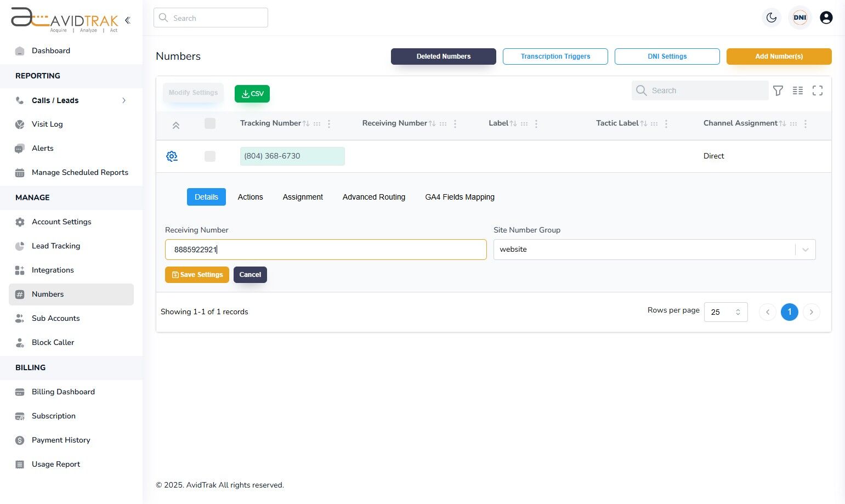
Task: Open the DNI icon in the top bar
Action: (799, 17)
